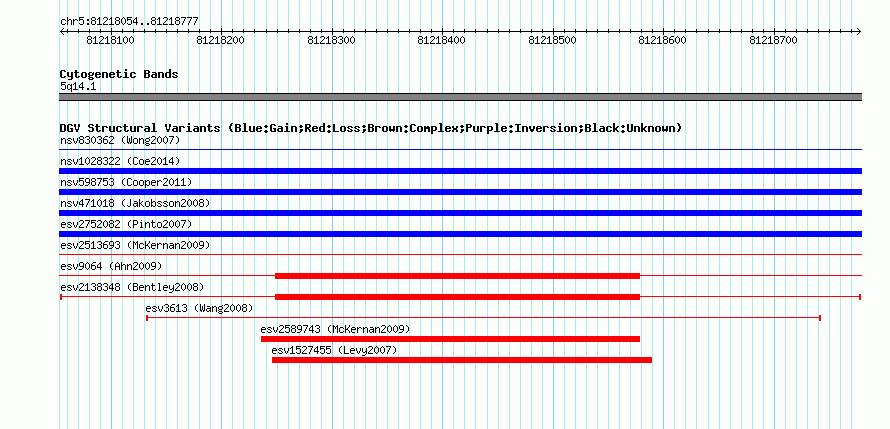Select the esv3613 thin red loss line
The width and height of the screenshot is (890, 429).
(484, 318)
